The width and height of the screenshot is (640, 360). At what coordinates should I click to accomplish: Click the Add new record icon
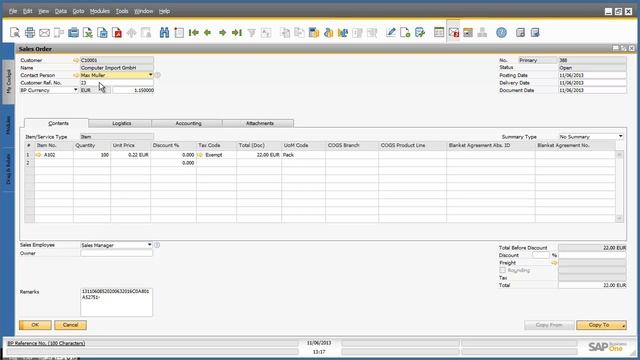(179, 33)
